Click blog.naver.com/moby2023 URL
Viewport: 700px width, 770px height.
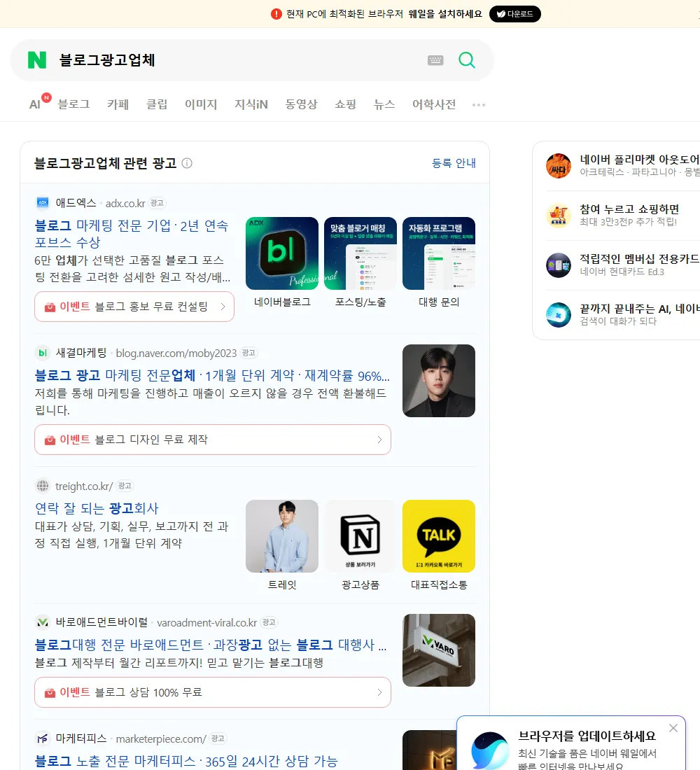pyautogui.click(x=176, y=353)
